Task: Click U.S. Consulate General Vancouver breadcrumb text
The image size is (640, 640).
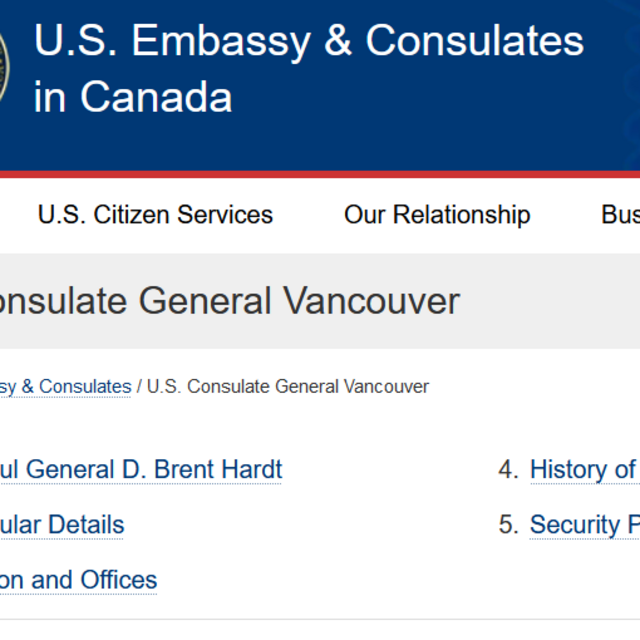Action: [x=288, y=386]
